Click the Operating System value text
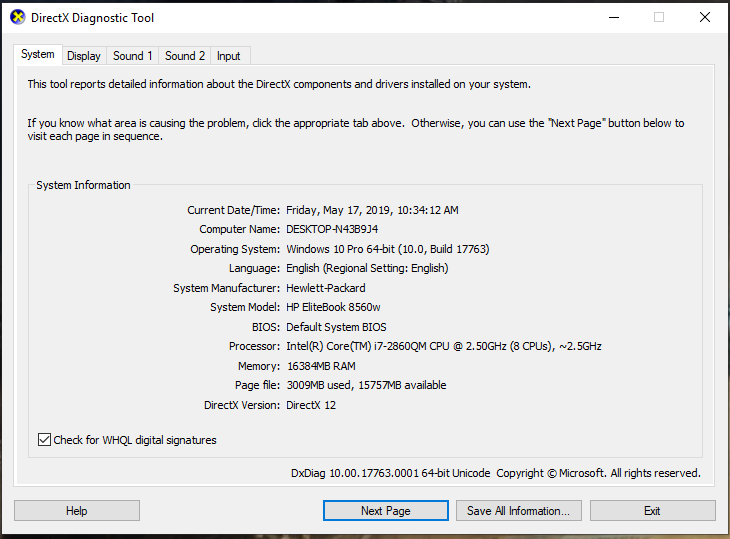 387,249
